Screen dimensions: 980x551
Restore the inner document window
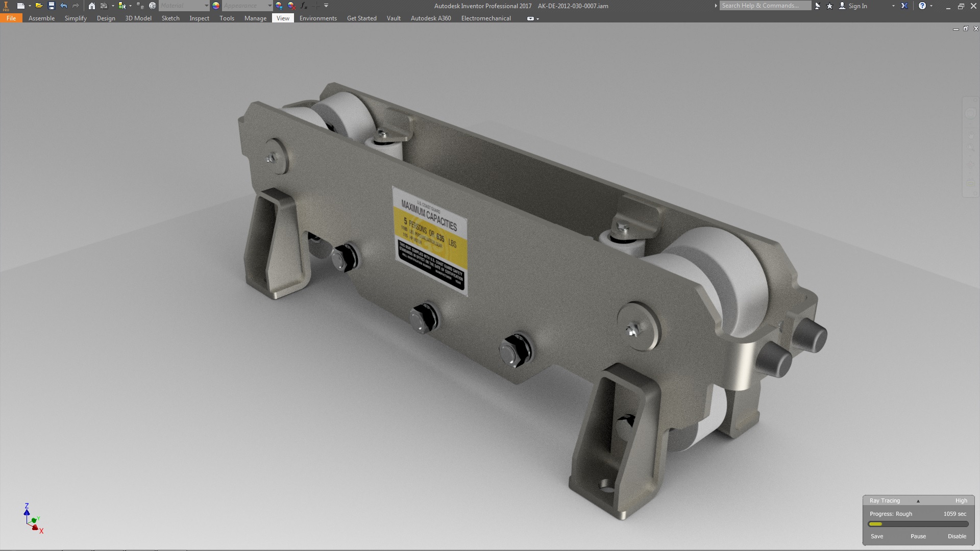point(966,29)
